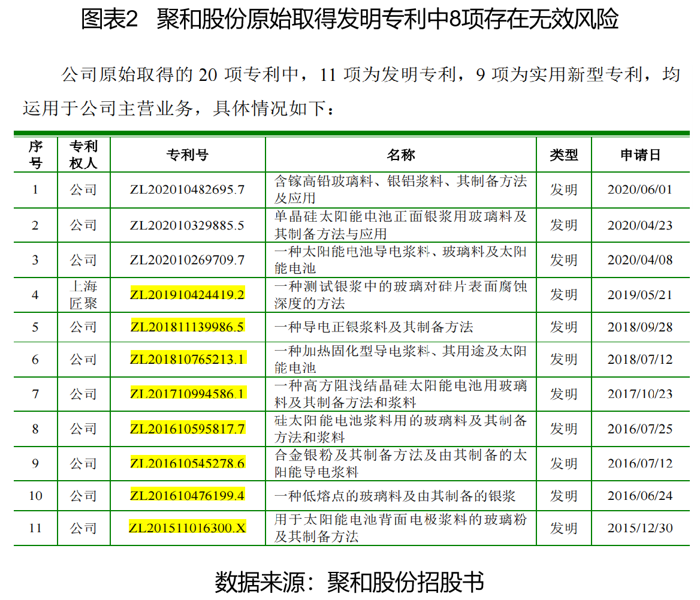Click highlighted patent number ZL201610595817.7
The width and height of the screenshot is (700, 600).
coord(187,429)
